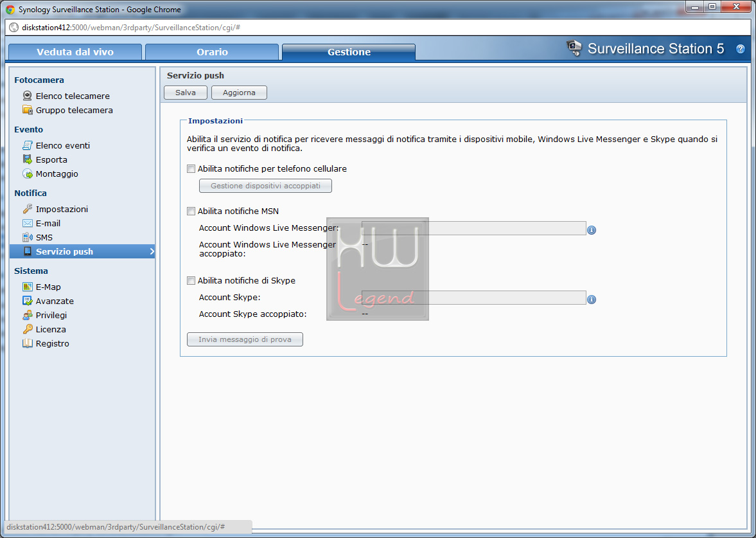Click the Chrome icon in the title bar
This screenshot has height=538, width=756.
(x=10, y=9)
